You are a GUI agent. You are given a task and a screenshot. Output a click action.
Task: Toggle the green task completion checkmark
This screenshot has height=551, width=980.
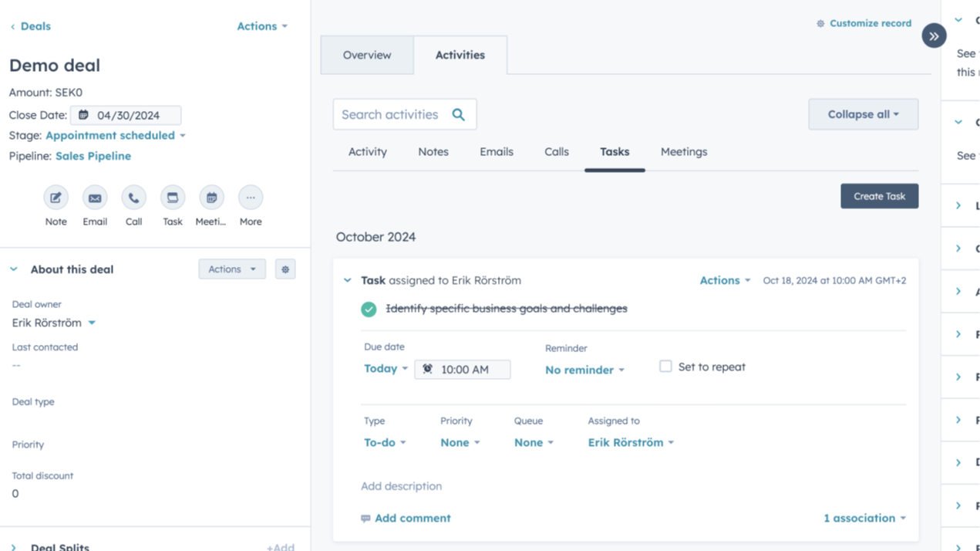[369, 309]
